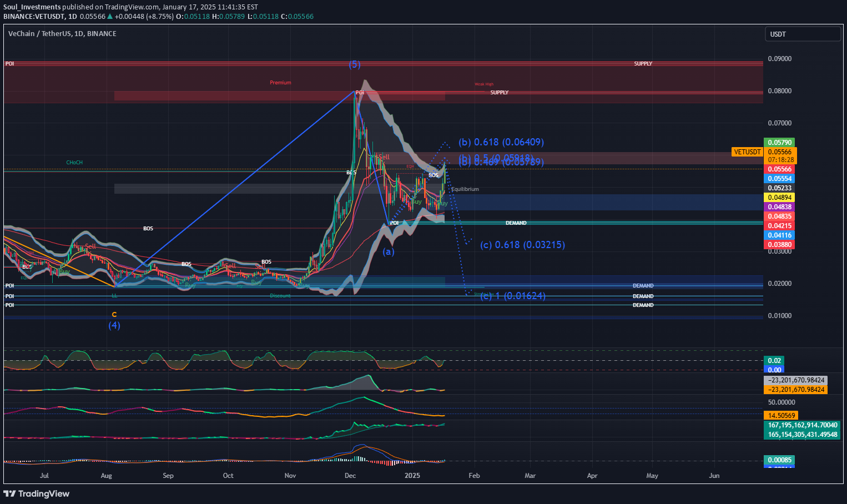Select the (c) 1 (0.01624) Fibonacci label
The image size is (847, 504).
(513, 296)
